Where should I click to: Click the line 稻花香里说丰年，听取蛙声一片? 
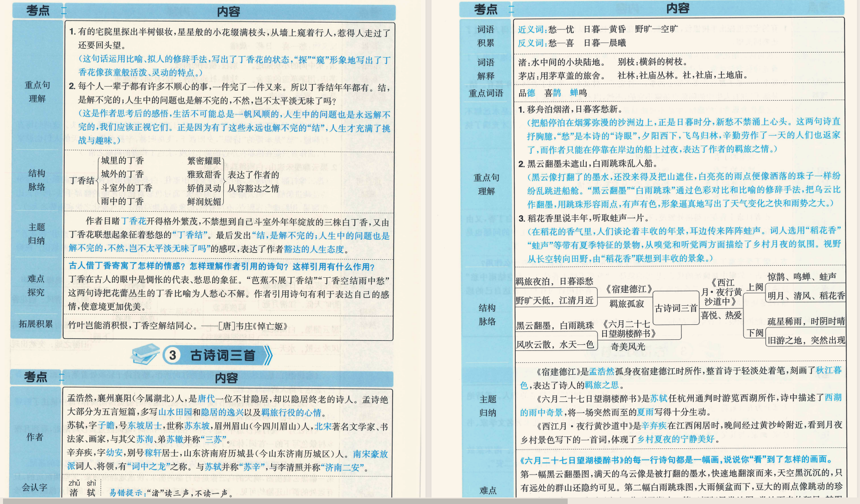click(588, 218)
